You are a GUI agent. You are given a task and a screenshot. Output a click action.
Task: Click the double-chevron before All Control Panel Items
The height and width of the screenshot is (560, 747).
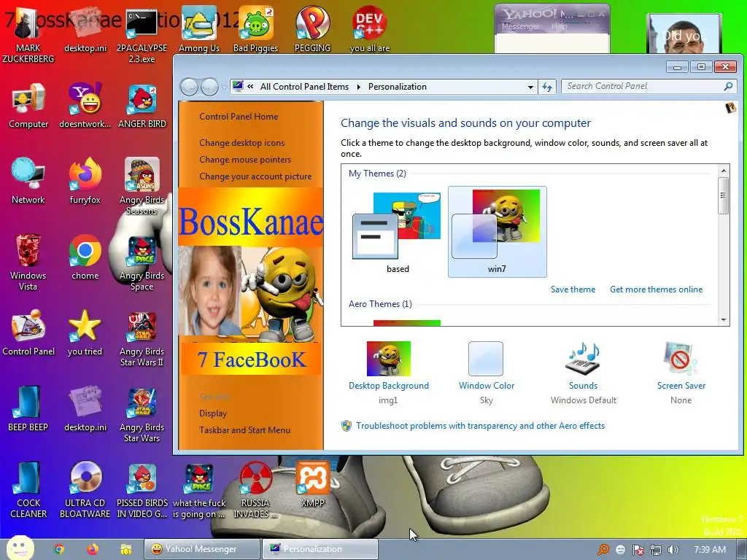tap(250, 87)
